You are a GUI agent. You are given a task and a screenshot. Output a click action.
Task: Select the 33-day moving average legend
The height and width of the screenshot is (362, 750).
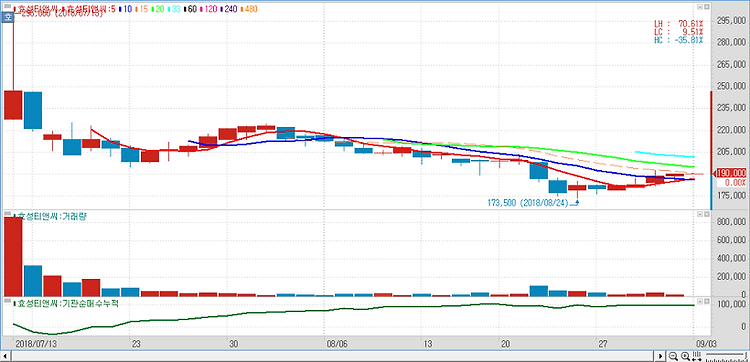pyautogui.click(x=175, y=9)
